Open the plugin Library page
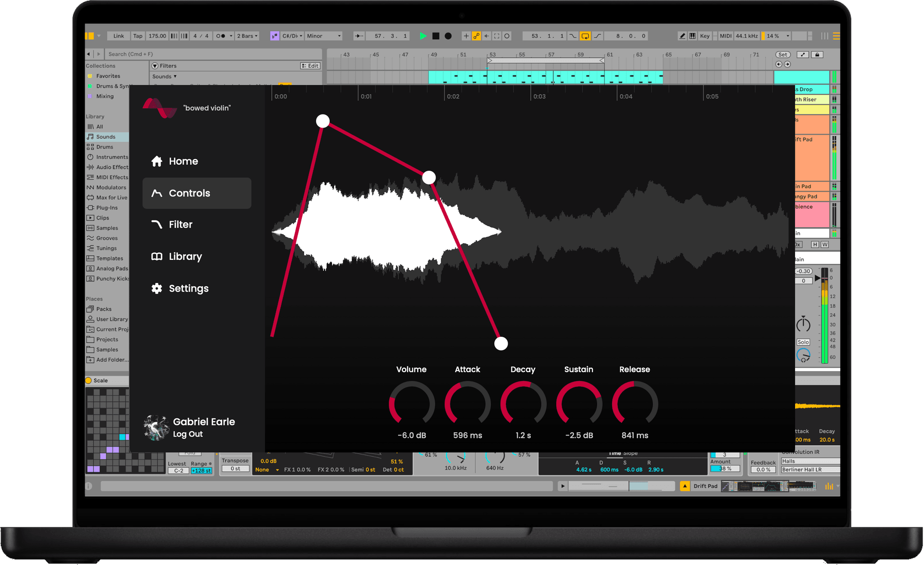924x565 pixels. (177, 257)
